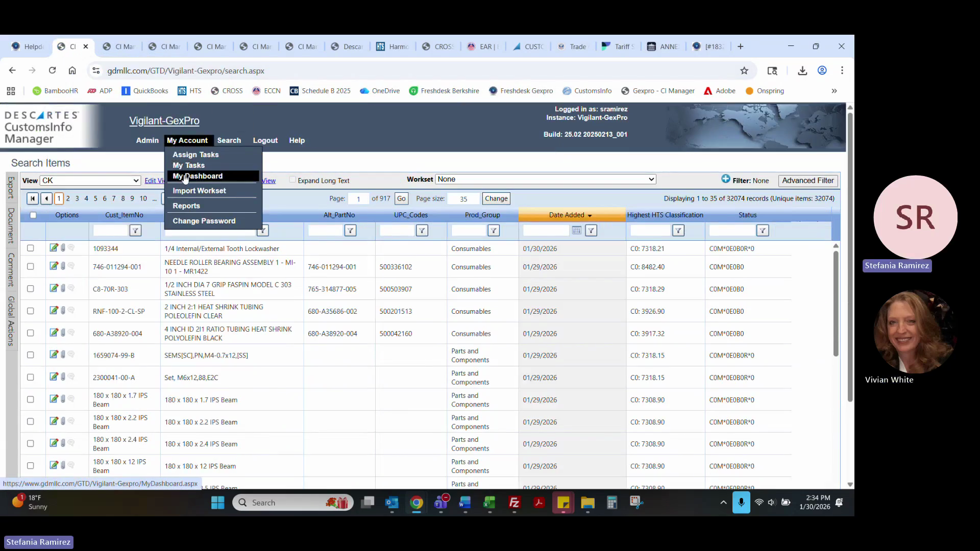This screenshot has width=980, height=551.
Task: Click the Status column filter icon
Action: [762, 231]
